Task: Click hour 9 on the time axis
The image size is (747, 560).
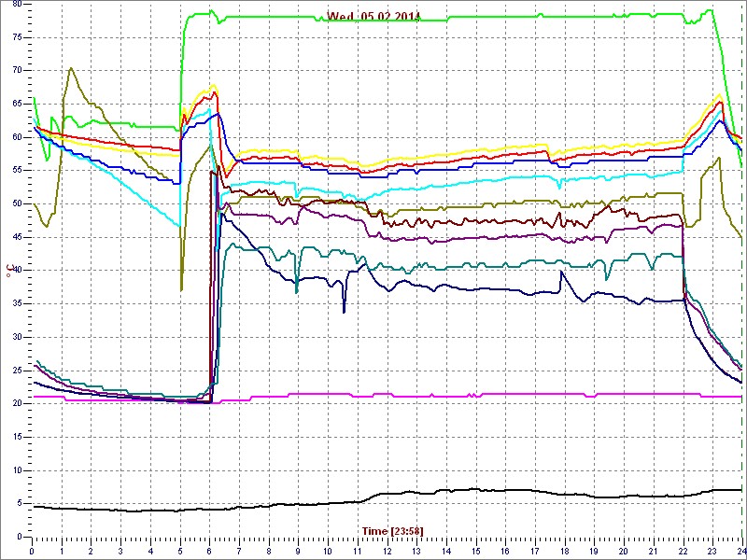Action: (299, 551)
